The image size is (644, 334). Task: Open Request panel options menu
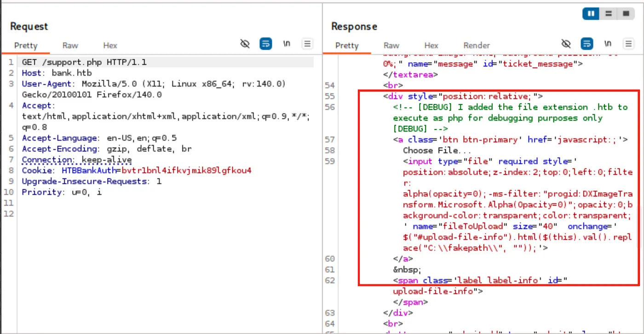307,44
